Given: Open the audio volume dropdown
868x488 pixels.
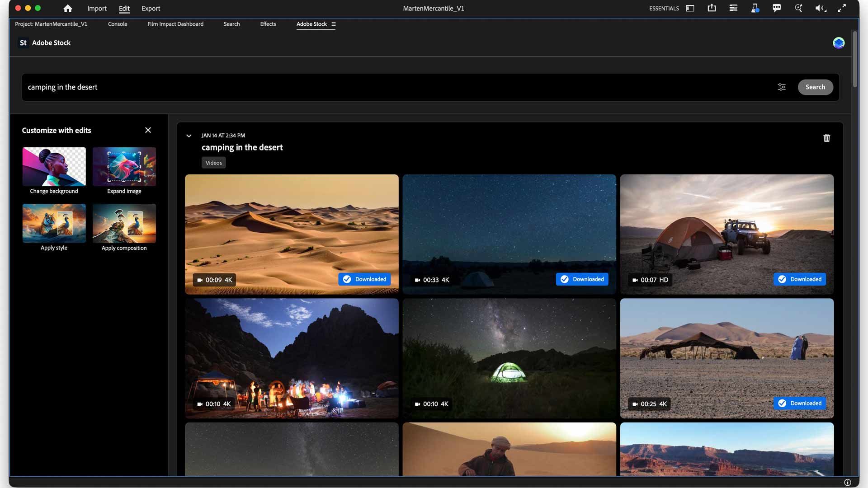Looking at the screenshot, I should coord(820,8).
